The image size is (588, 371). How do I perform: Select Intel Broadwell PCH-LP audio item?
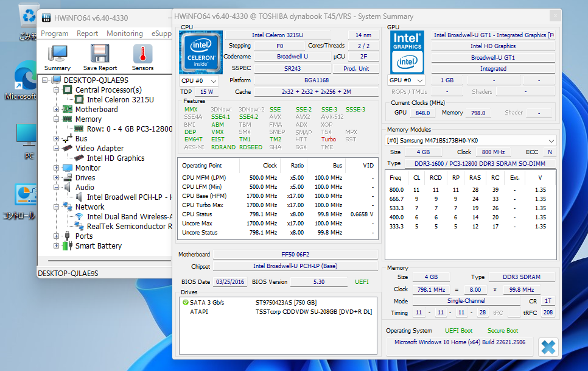point(130,197)
